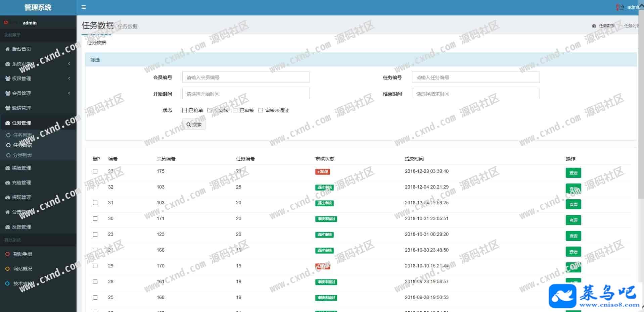Expand the 权限管理 submenu arrow
Viewport: 644px width, 312px height.
click(x=69, y=79)
